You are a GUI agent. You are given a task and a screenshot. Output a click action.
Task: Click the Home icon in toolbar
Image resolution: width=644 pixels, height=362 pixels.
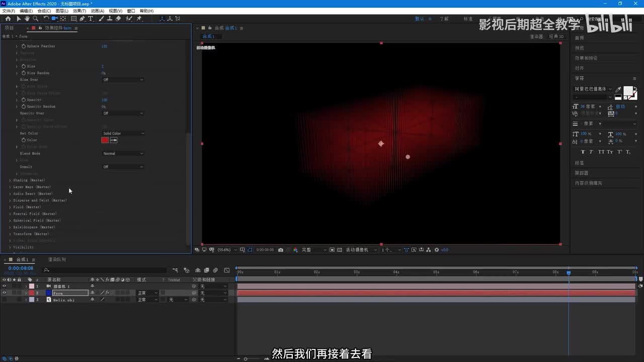coord(8,19)
